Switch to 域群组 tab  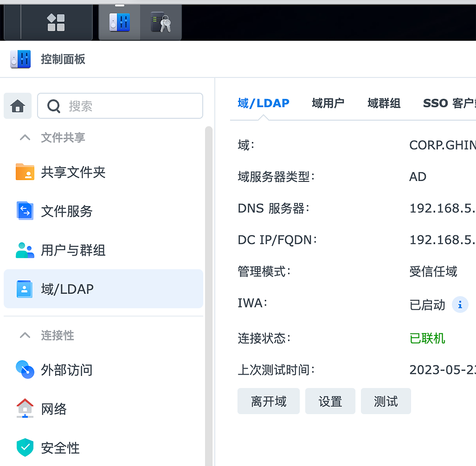pos(384,103)
